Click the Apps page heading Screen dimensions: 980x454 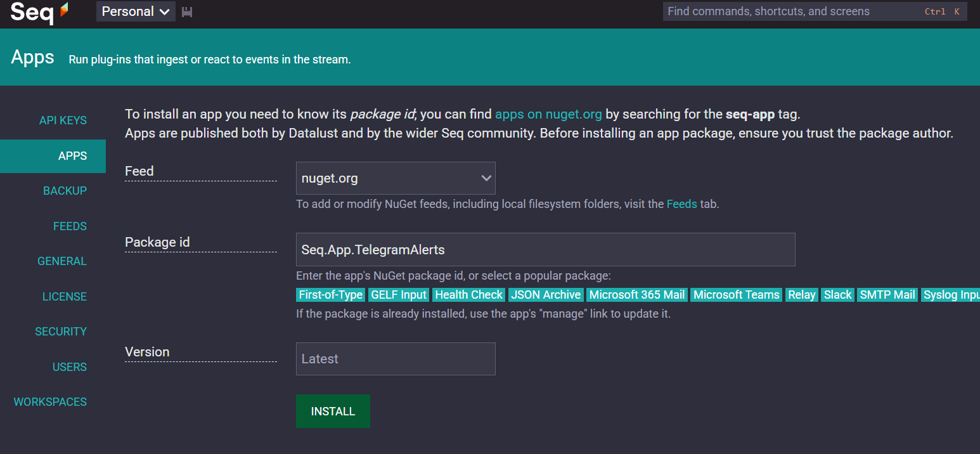(33, 57)
